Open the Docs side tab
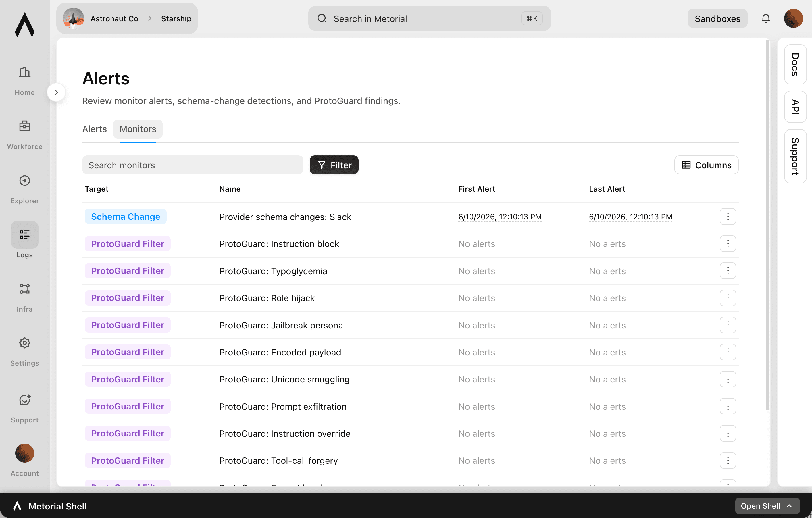Screen dimensions: 812x518 795,64
